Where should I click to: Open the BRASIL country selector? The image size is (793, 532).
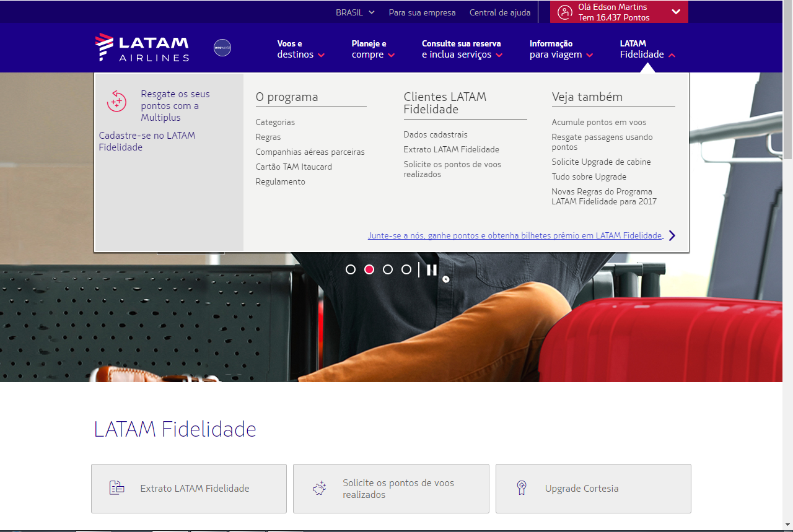click(354, 12)
